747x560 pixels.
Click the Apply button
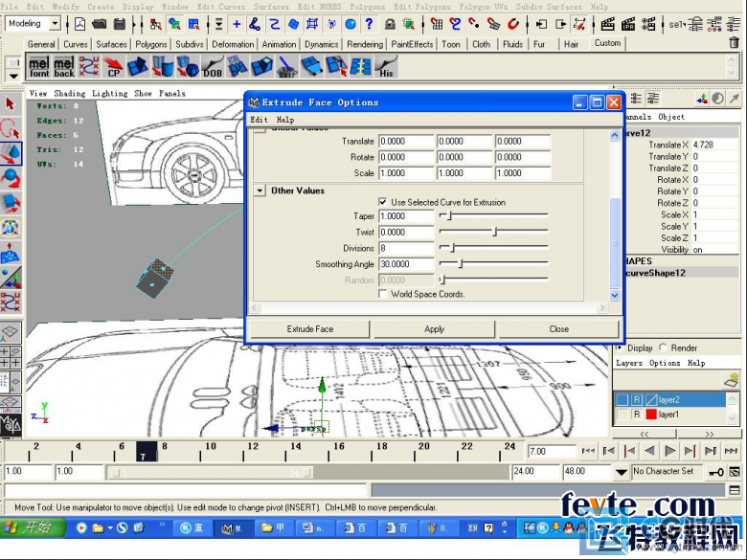pos(434,329)
